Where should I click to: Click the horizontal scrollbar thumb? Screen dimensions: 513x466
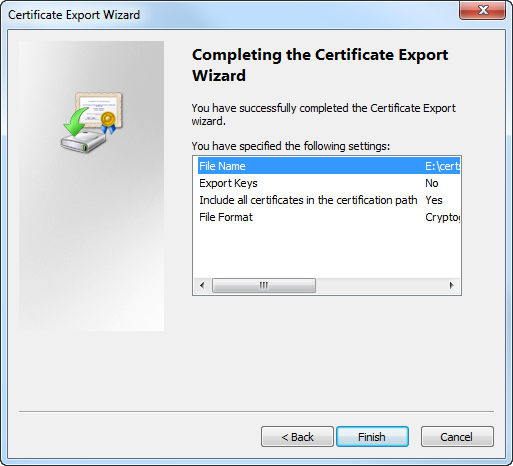click(264, 285)
